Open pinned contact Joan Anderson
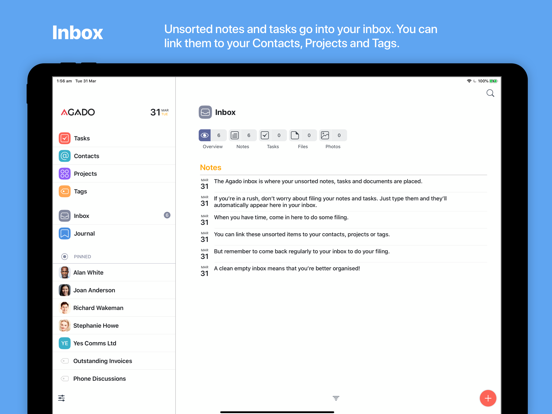 [x=114, y=290]
